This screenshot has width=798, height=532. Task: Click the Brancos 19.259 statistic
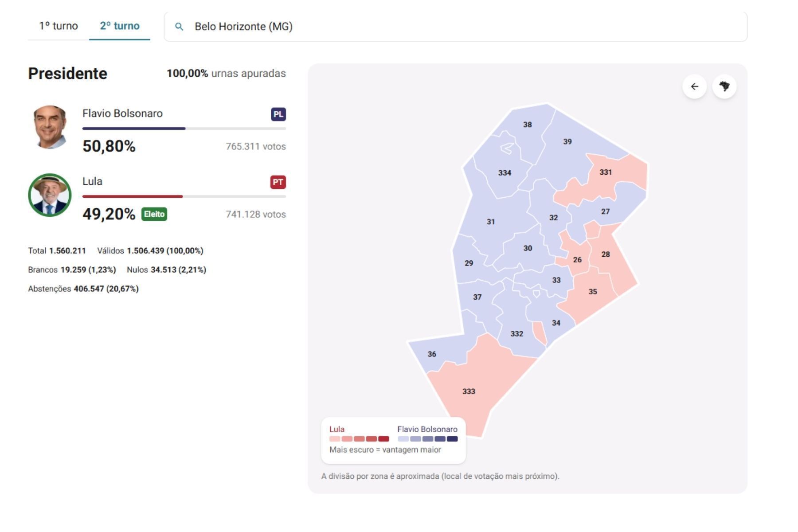click(x=72, y=270)
